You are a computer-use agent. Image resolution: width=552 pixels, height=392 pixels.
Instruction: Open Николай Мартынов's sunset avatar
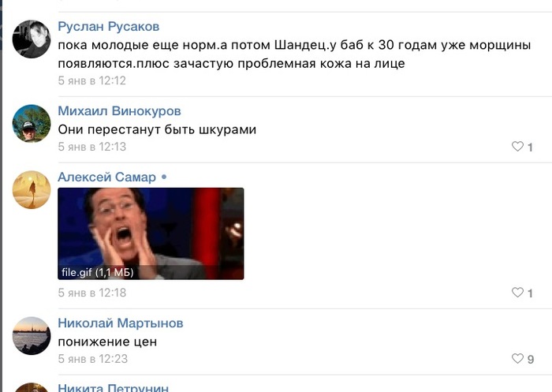click(32, 336)
